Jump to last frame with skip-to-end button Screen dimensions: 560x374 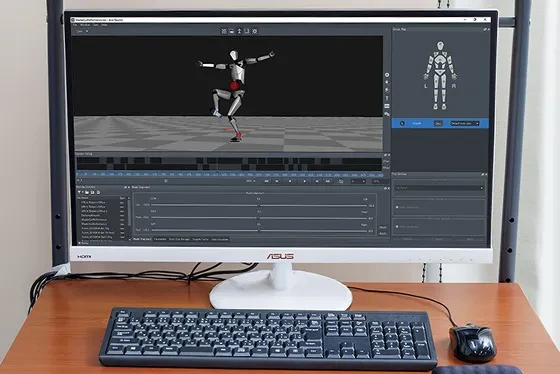coord(328,181)
